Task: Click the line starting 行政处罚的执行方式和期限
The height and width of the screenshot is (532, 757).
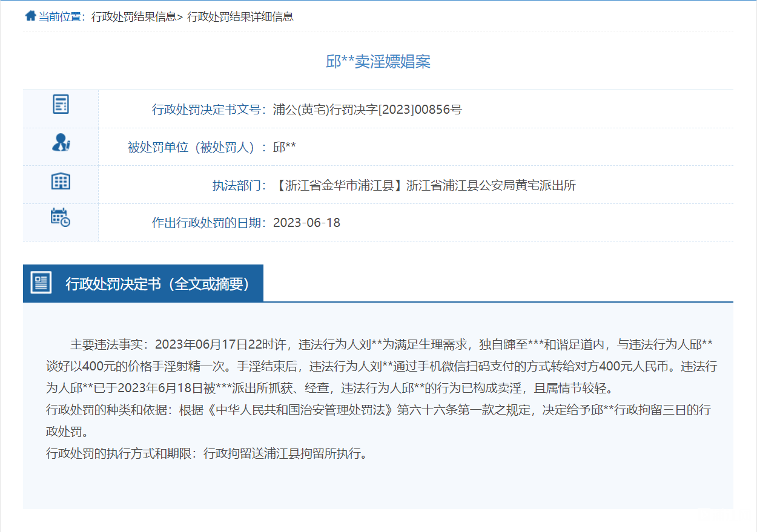Action: coord(207,453)
